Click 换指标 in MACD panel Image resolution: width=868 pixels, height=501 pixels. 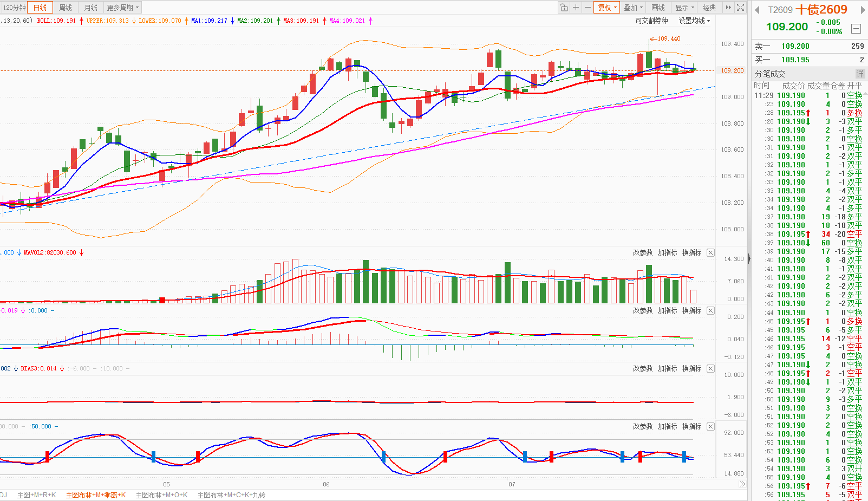(x=691, y=310)
